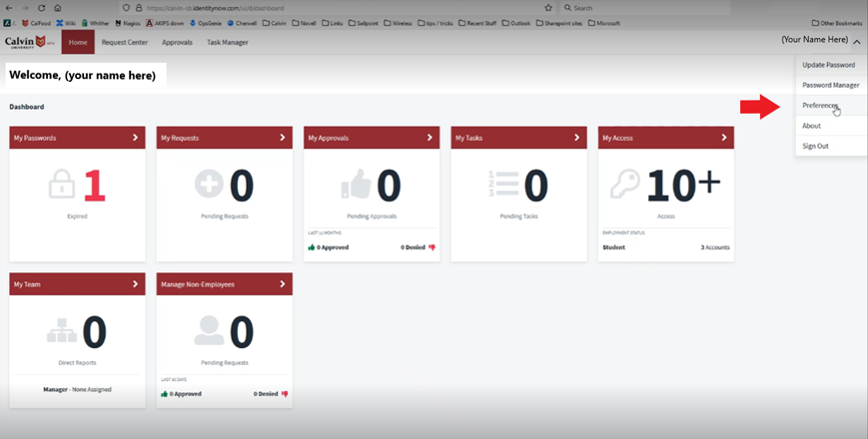Click the Calvin University logo
The image size is (868, 439).
28,42
